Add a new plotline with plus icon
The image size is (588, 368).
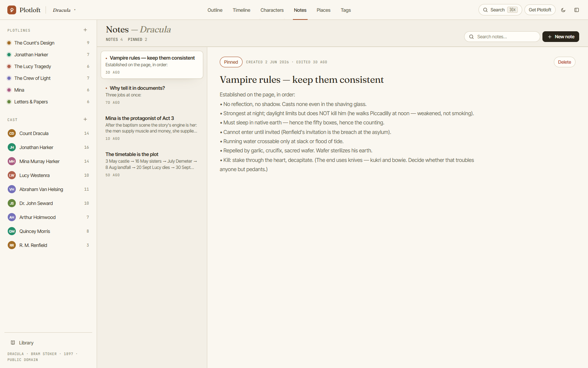click(85, 30)
